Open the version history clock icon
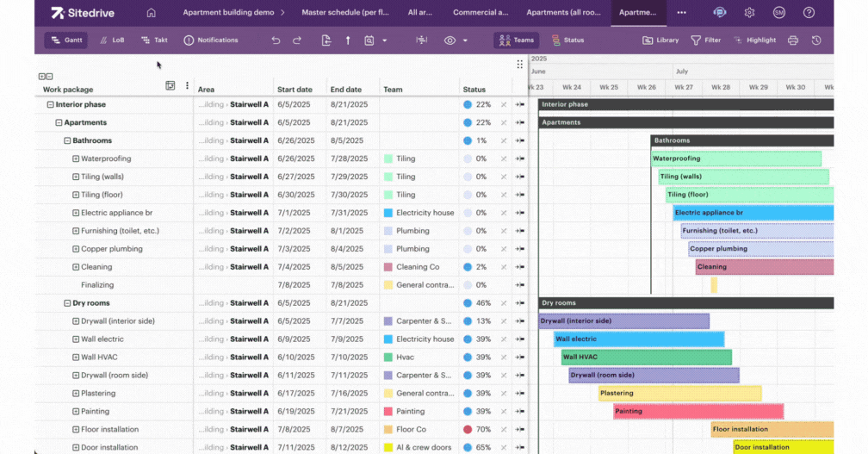868x454 pixels. tap(816, 40)
